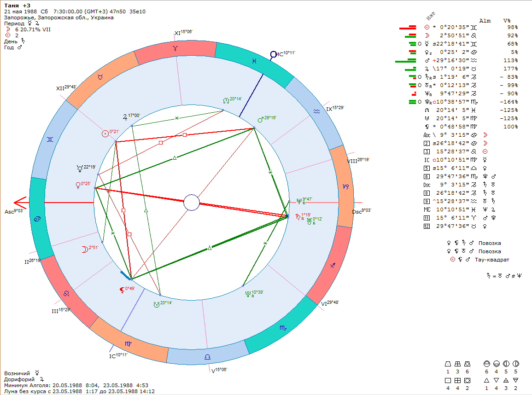Screen dimensions: 532x395
Task: Click the empty circle at the chart center
Action: [x=191, y=203]
